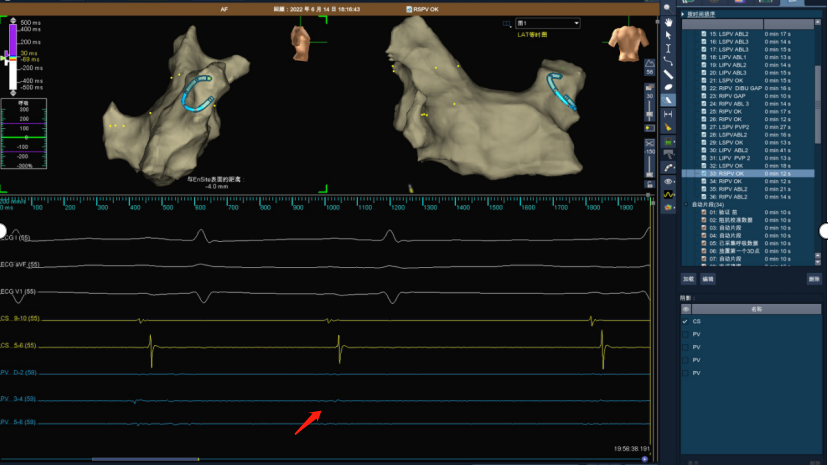Click the eye visibility tool icon
This screenshot has width=828, height=465.
pos(668,180)
